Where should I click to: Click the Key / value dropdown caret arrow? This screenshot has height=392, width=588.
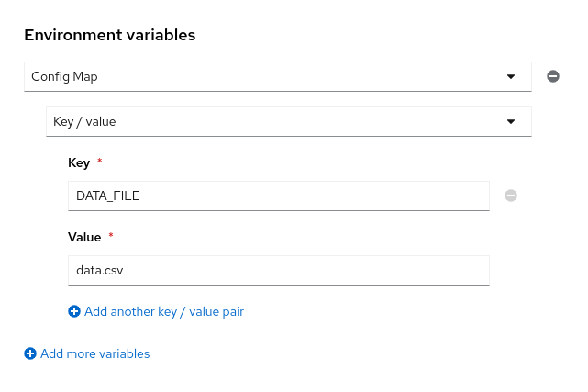(x=511, y=121)
